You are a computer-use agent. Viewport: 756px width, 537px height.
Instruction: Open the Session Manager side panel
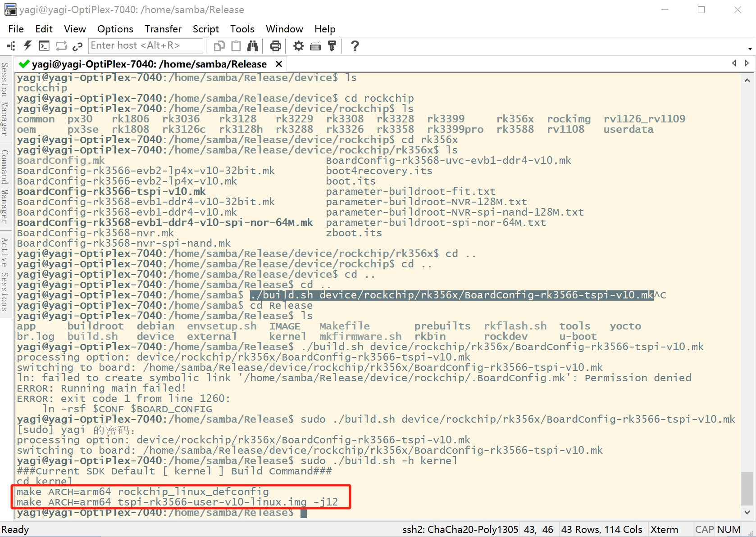[x=5, y=99]
